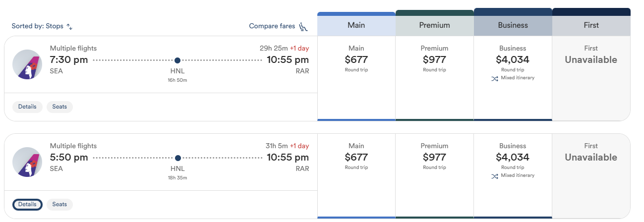Click the mixed itinerary icon on the second flight's Business fare
Image resolution: width=644 pixels, height=222 pixels.
coord(494,176)
